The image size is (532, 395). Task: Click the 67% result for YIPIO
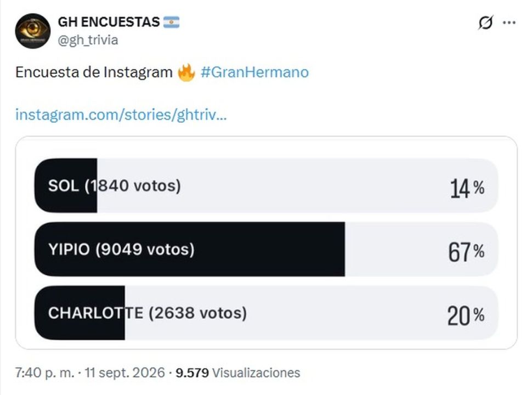point(466,252)
